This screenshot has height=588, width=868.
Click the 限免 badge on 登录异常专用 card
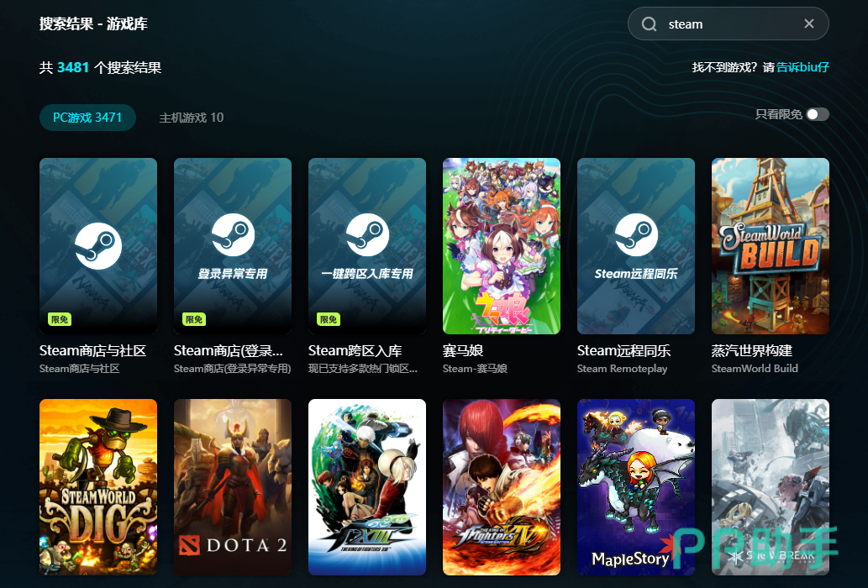[194, 319]
